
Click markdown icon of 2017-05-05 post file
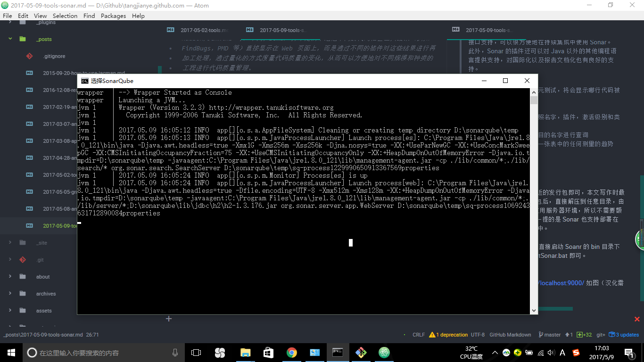(x=29, y=192)
